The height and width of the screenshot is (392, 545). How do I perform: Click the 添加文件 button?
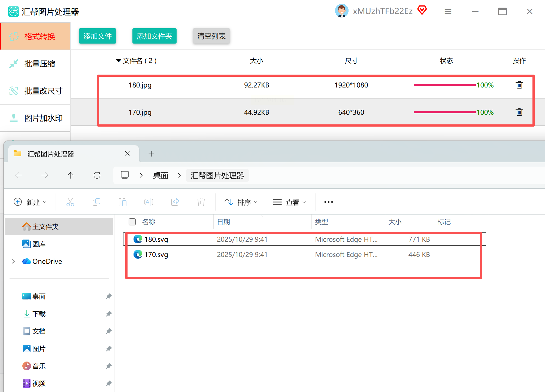coord(98,36)
